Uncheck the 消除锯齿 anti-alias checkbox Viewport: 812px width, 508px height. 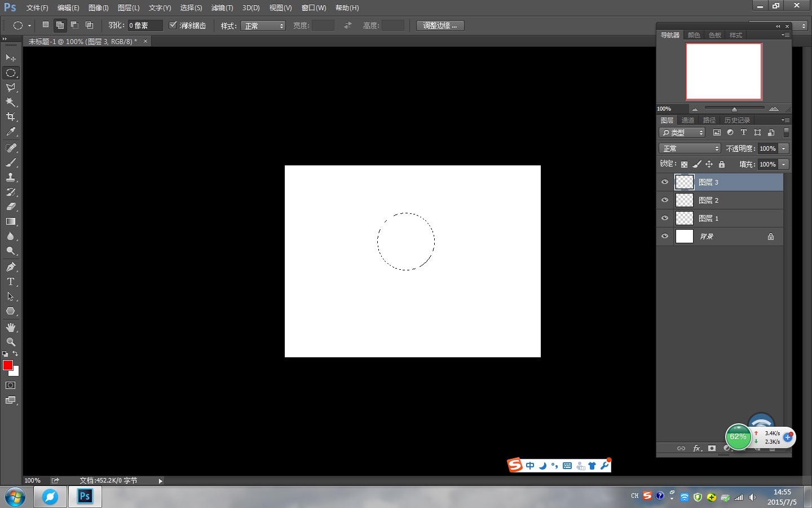pos(173,25)
